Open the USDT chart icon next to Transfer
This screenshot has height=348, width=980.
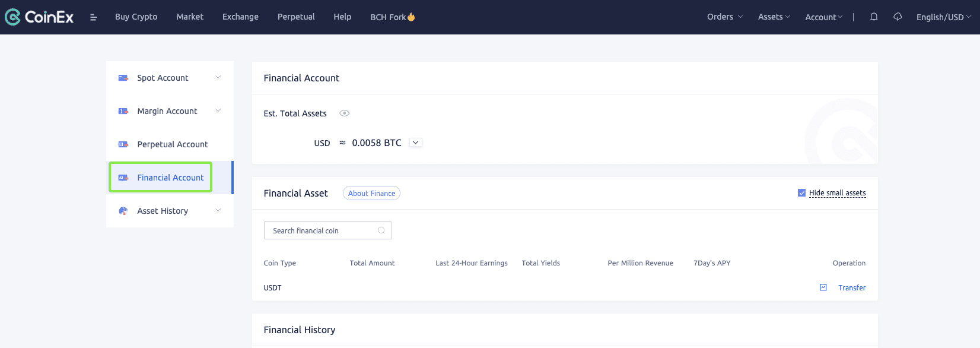[x=823, y=287]
